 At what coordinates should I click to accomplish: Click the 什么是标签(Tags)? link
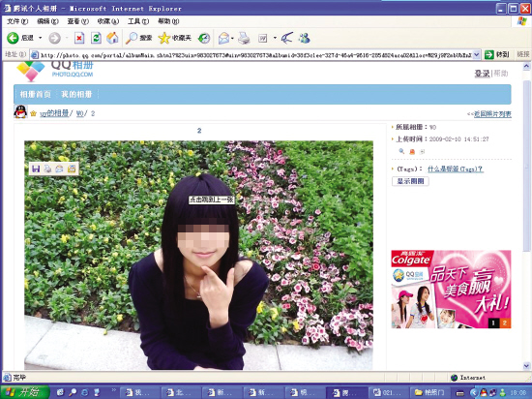456,169
